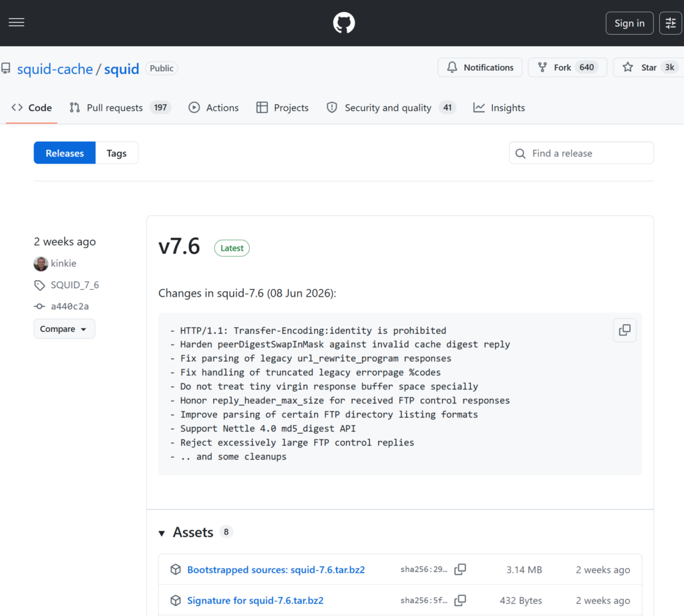
Task: Expand the Compare dropdown
Action: tap(64, 329)
